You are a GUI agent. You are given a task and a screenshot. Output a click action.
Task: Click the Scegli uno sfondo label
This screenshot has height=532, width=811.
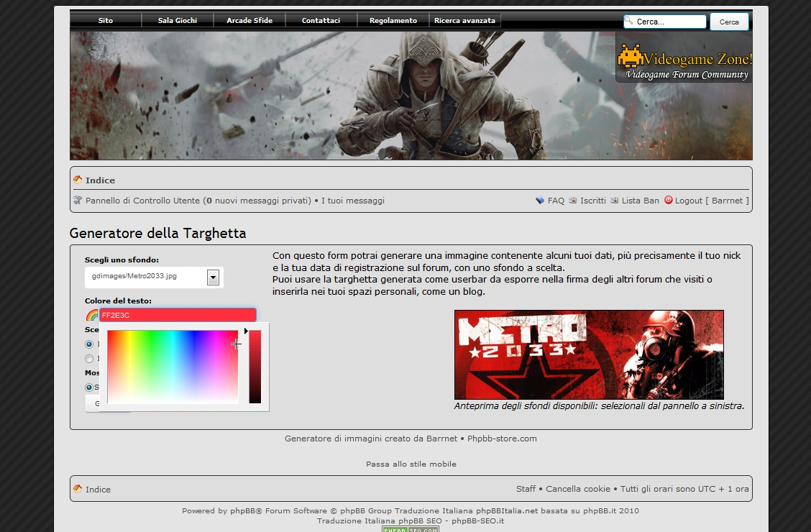(122, 260)
